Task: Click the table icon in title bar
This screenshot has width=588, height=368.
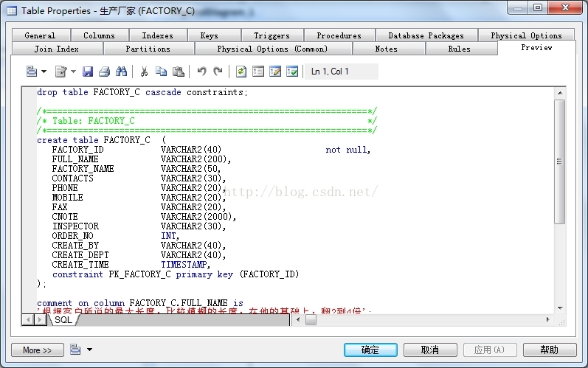Action: (12, 10)
